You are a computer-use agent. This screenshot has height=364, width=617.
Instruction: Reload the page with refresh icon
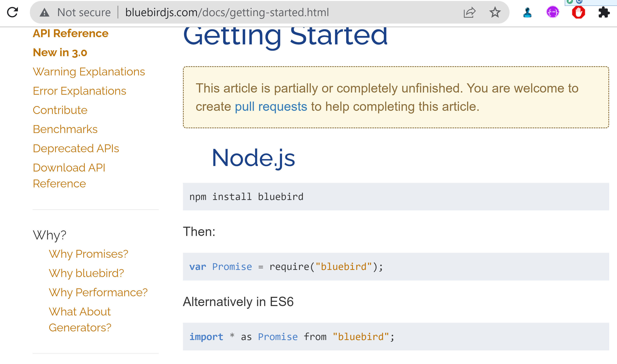pyautogui.click(x=13, y=12)
